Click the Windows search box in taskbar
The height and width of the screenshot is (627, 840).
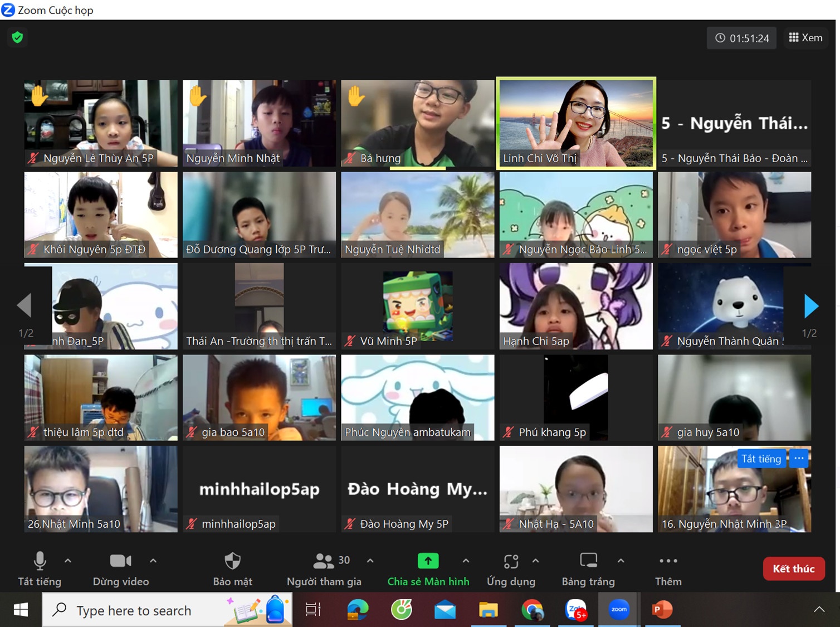[167, 610]
